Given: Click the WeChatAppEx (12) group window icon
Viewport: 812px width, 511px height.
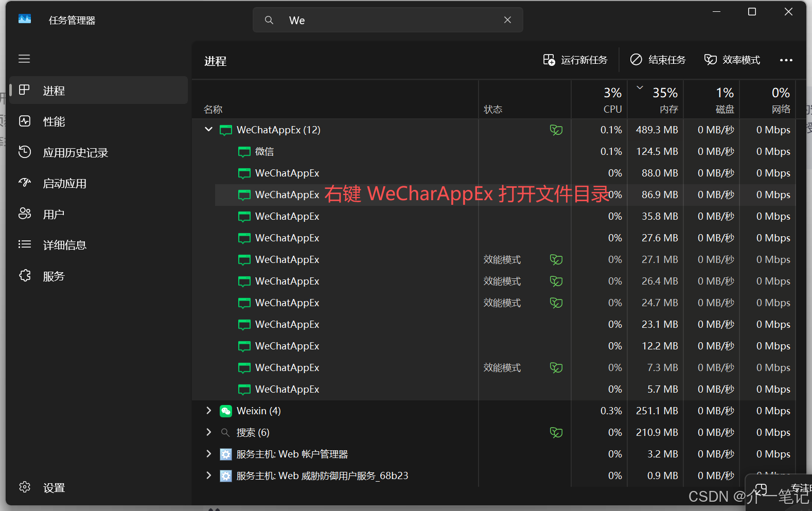Looking at the screenshot, I should click(226, 130).
